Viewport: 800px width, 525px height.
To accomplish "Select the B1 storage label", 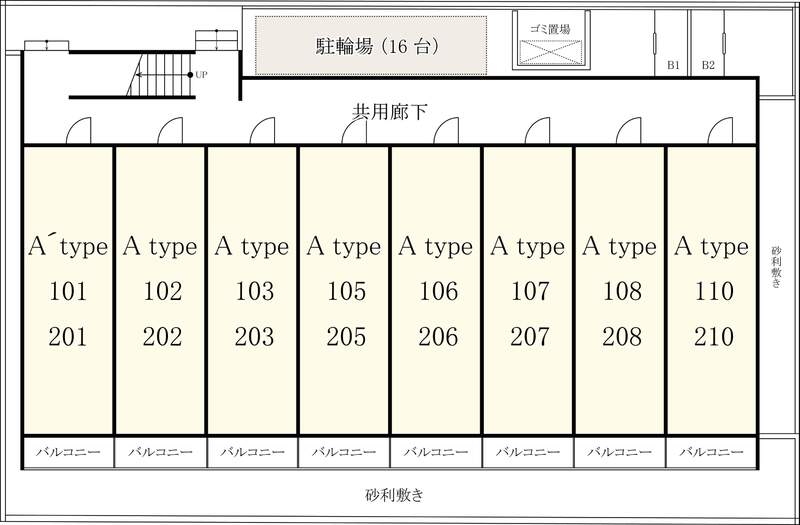I will (673, 65).
